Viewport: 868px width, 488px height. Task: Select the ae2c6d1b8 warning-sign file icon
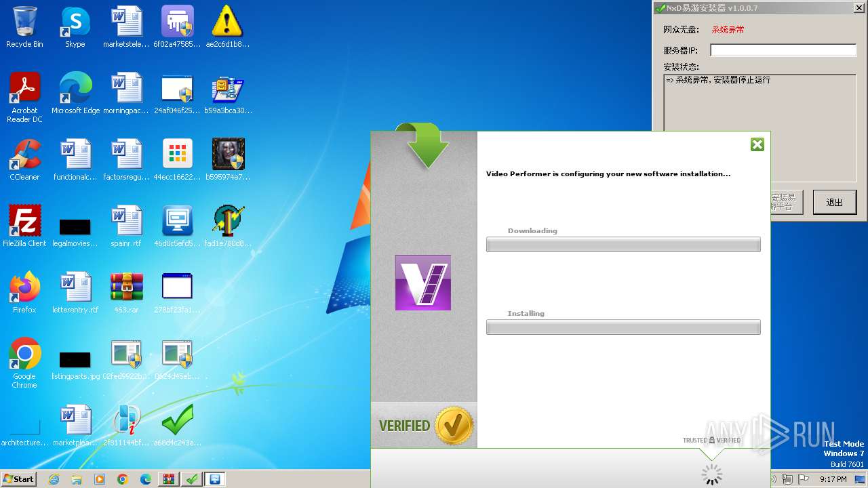point(228,27)
